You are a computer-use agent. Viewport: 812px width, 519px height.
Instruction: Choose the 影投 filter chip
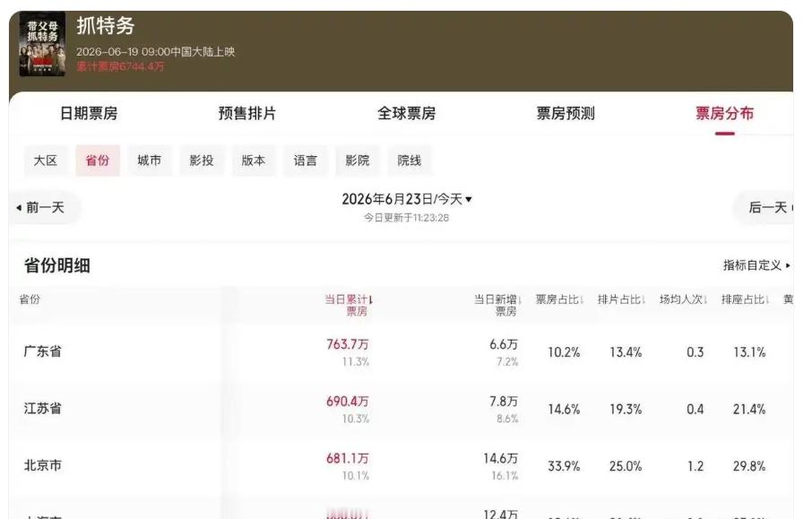pos(202,160)
